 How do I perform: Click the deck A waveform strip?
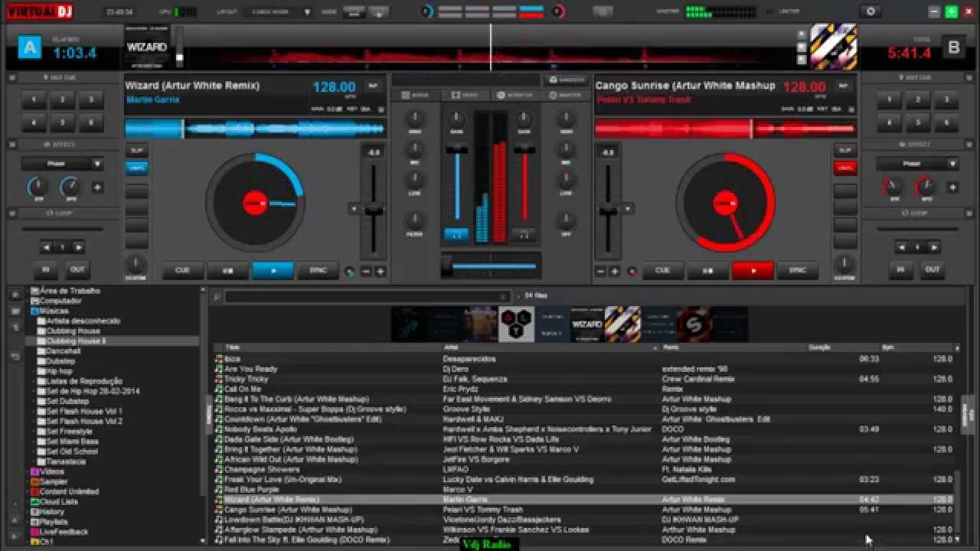(255, 129)
